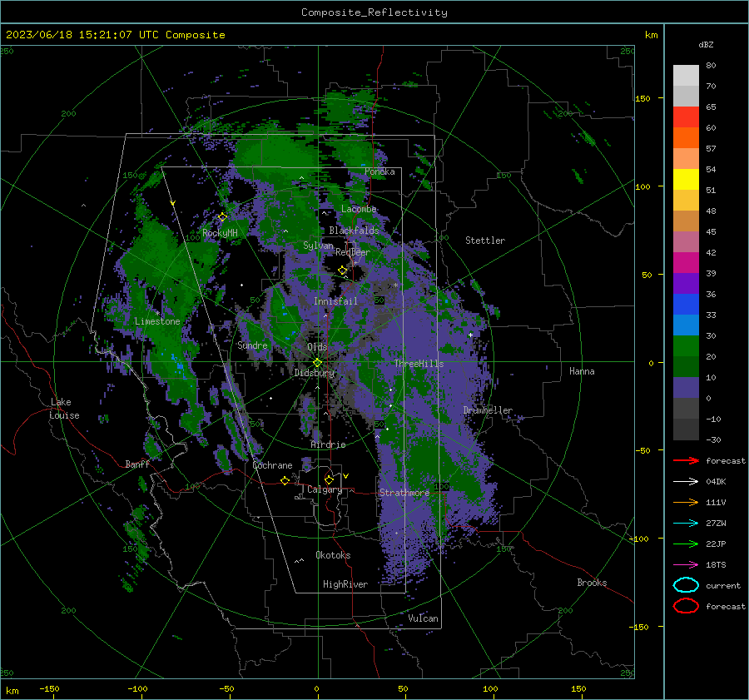Click the Strathmore label
The width and height of the screenshot is (749, 700).
pos(404,493)
